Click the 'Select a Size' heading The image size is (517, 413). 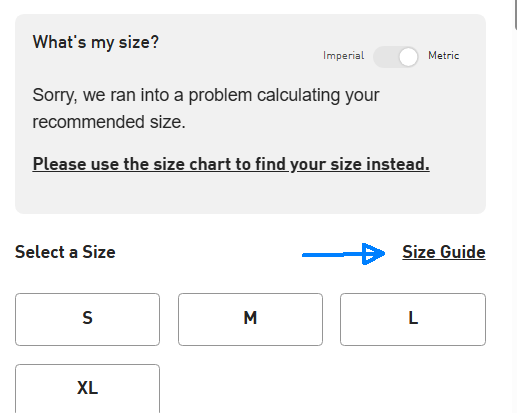(x=65, y=252)
